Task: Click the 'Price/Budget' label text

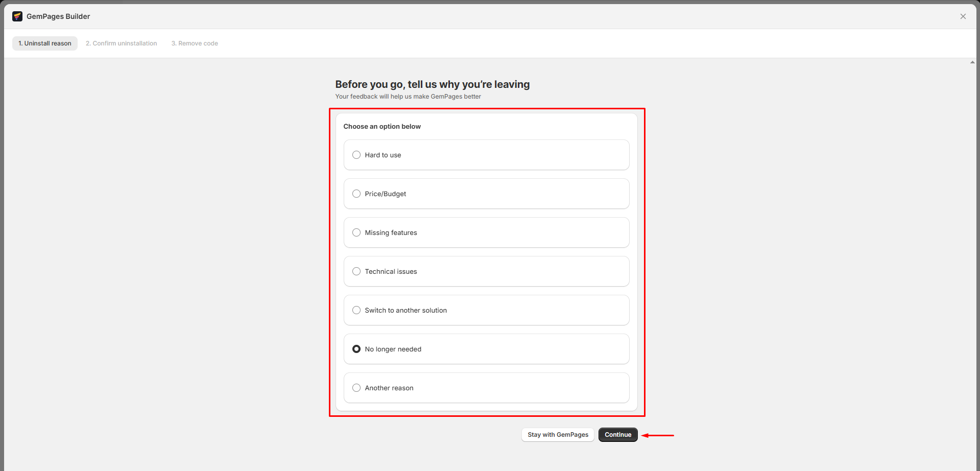Action: [x=385, y=194]
